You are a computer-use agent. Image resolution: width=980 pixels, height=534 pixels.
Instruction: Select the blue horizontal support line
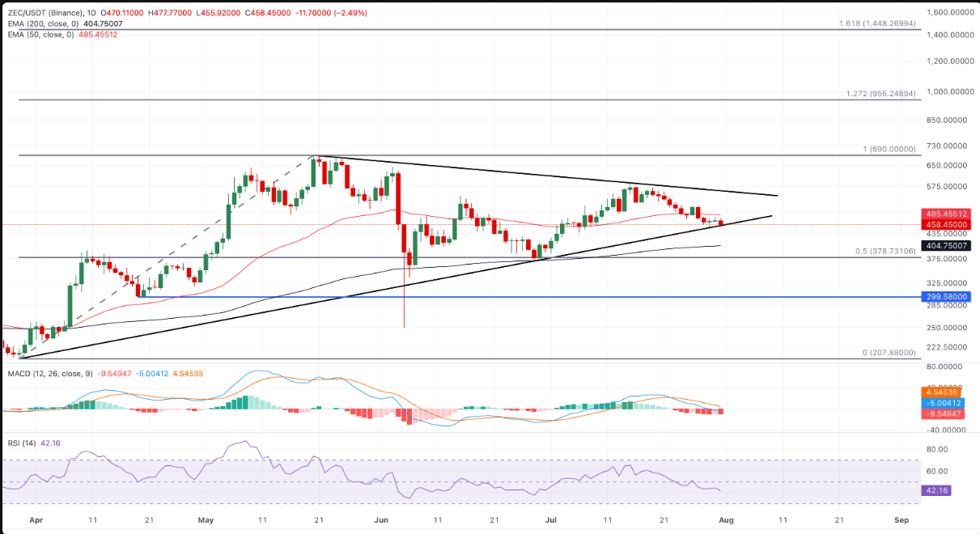[461, 297]
